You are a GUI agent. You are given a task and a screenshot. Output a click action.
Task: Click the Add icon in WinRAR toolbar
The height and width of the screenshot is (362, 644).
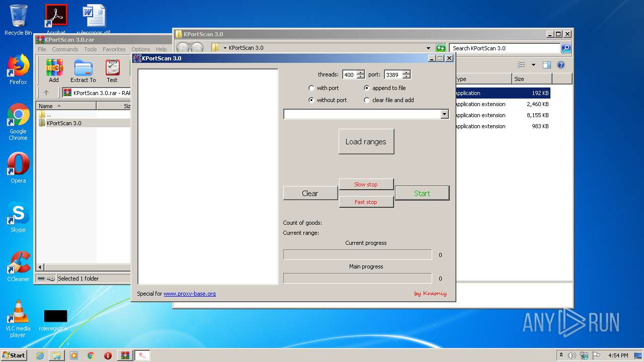coord(54,70)
